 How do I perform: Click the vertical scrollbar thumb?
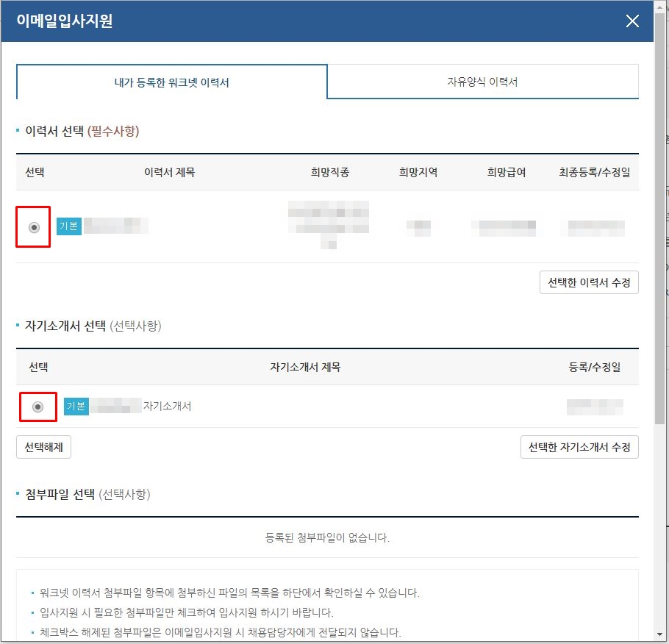click(x=661, y=218)
